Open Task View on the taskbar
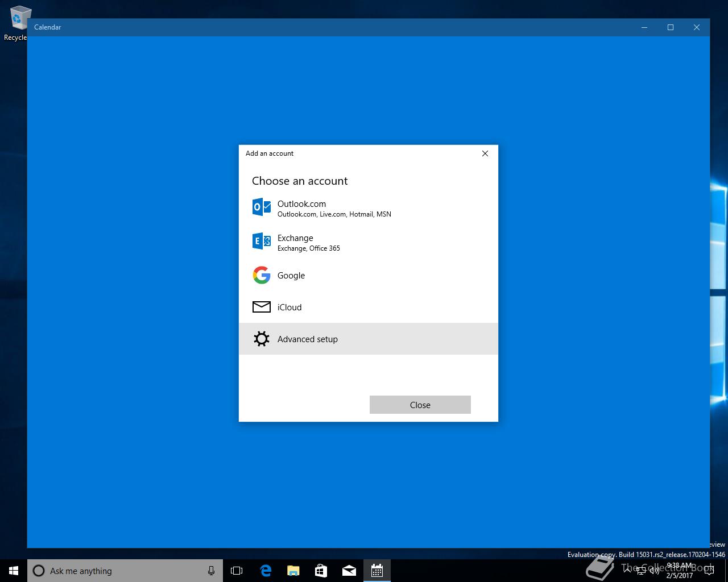 pos(237,571)
